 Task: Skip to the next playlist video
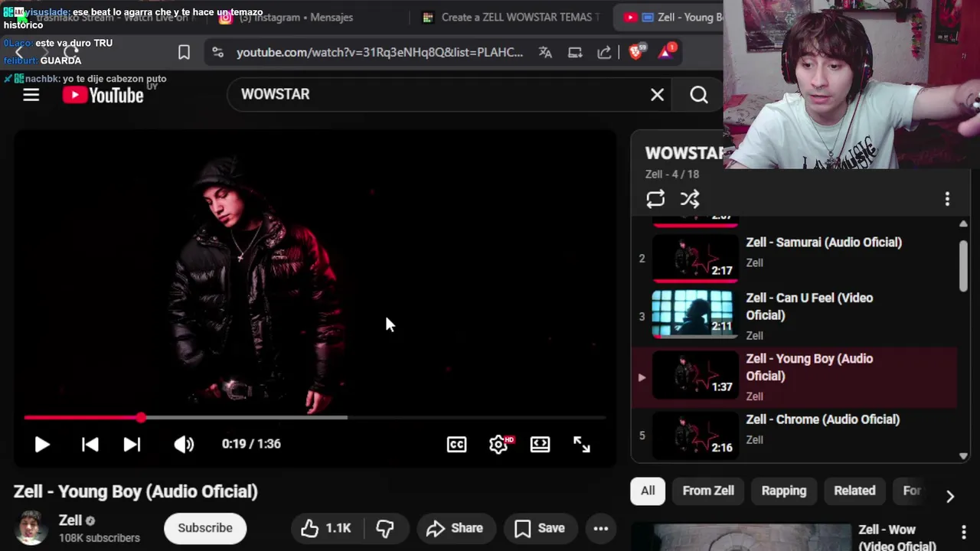click(x=132, y=444)
